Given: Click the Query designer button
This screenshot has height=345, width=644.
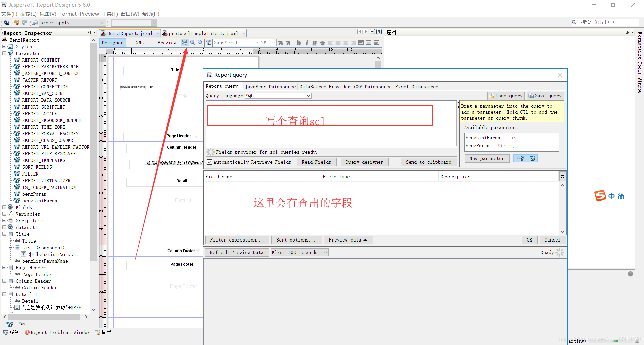Looking at the screenshot, I should point(364,162).
